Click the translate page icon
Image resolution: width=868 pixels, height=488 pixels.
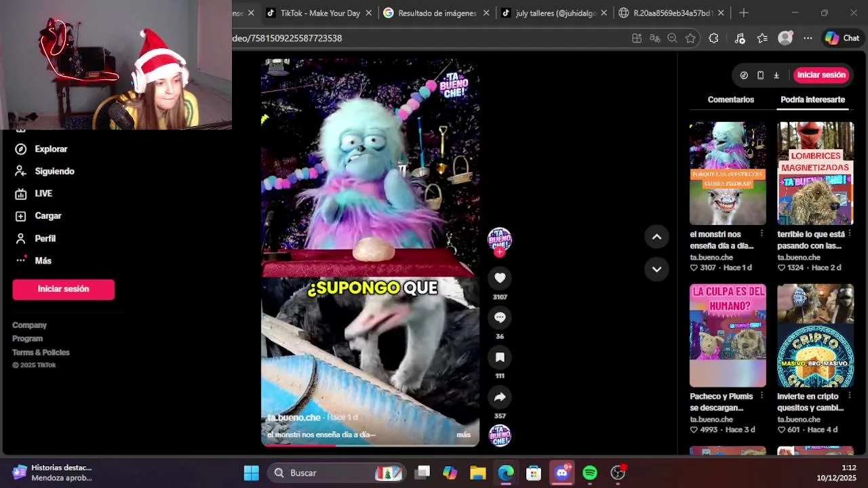654,39
